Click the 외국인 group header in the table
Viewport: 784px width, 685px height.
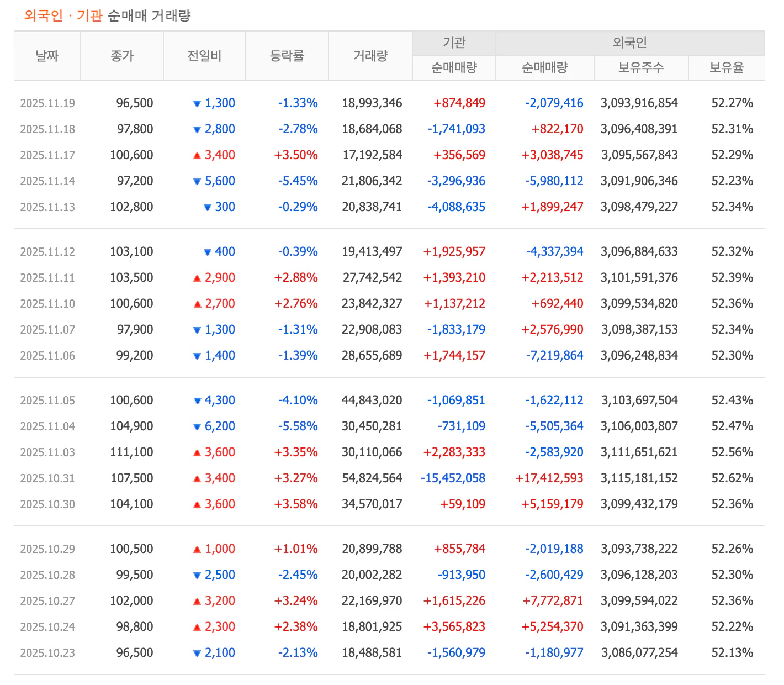point(630,43)
